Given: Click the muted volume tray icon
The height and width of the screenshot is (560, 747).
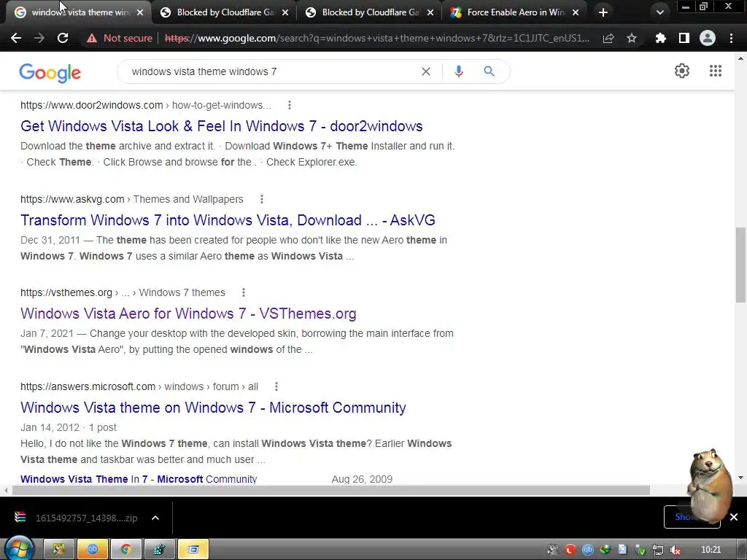Looking at the screenshot, I should point(675,550).
